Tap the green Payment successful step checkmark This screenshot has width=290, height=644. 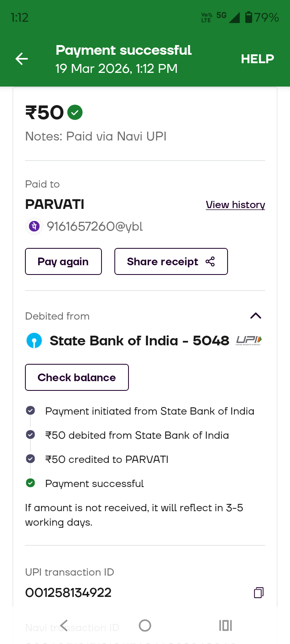[30, 483]
